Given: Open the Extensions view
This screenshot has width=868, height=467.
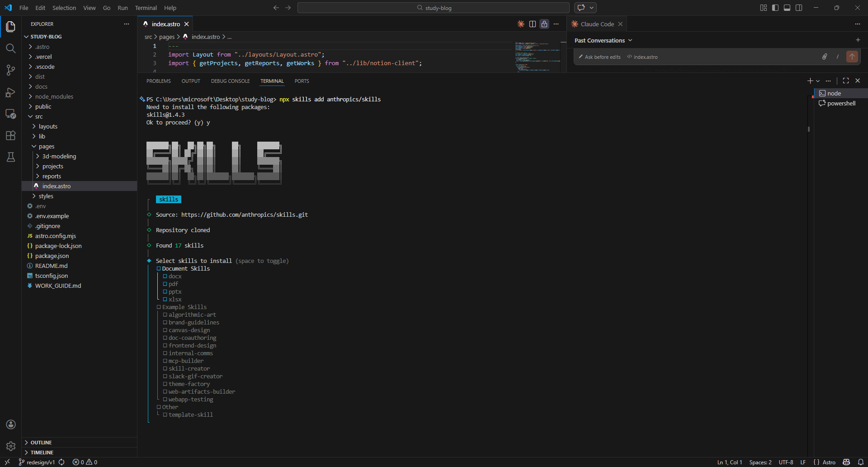Looking at the screenshot, I should (11, 135).
